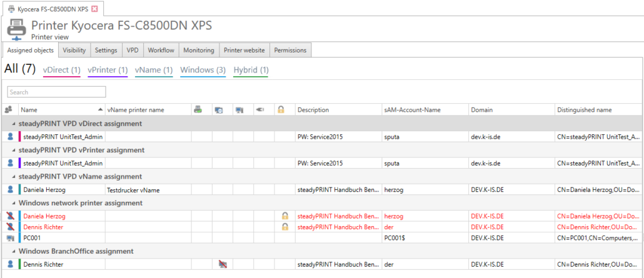644x278 pixels.
Task: Sort by Distinguished name column
Action: [x=599, y=110]
